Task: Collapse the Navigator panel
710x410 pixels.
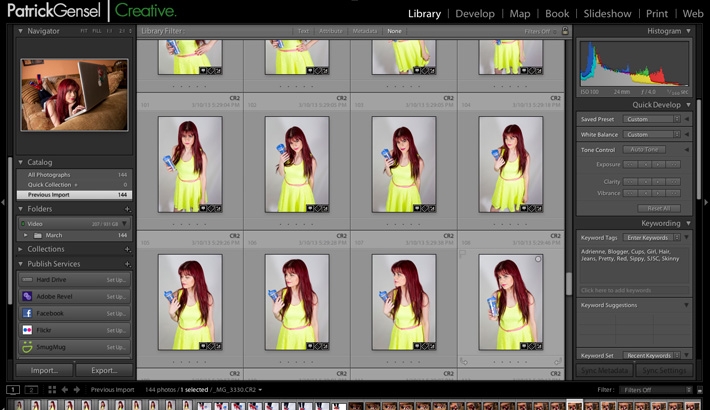Action: tap(20, 31)
